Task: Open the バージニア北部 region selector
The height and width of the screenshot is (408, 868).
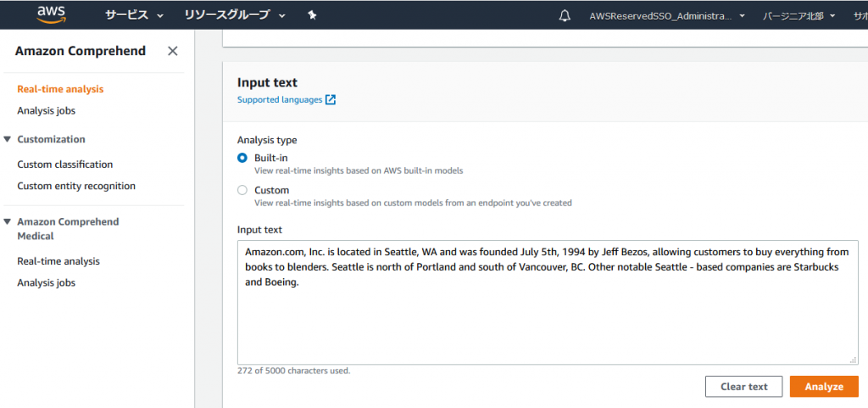Action: pyautogui.click(x=798, y=15)
